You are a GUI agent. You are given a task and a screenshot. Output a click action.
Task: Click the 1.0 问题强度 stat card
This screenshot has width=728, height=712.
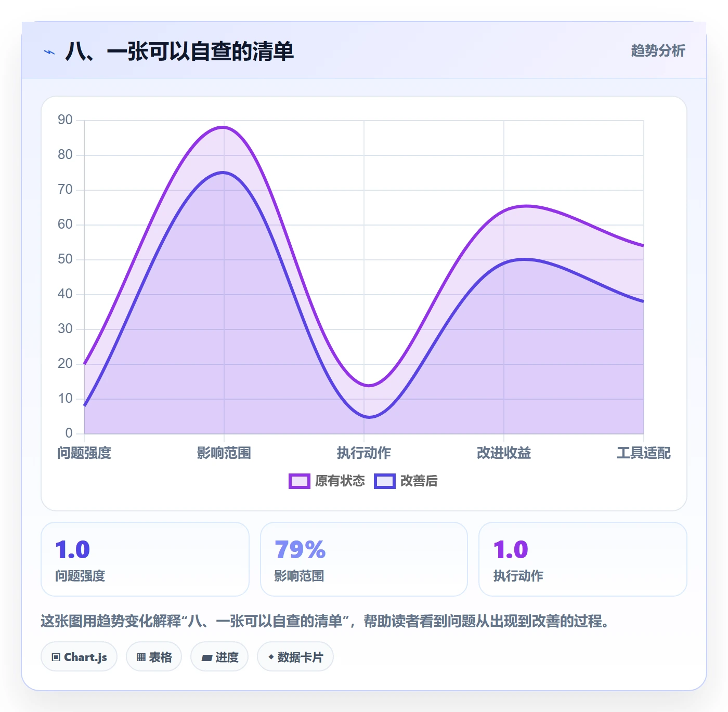(x=145, y=559)
